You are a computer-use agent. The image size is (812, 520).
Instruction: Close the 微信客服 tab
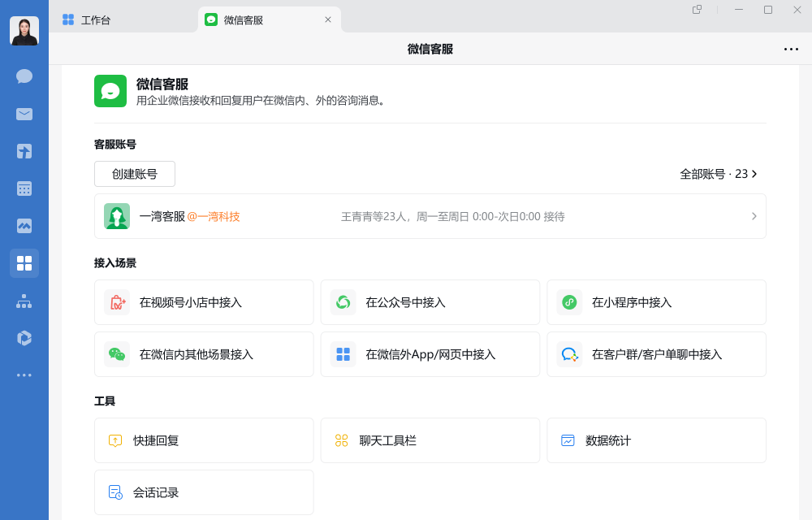pyautogui.click(x=328, y=19)
